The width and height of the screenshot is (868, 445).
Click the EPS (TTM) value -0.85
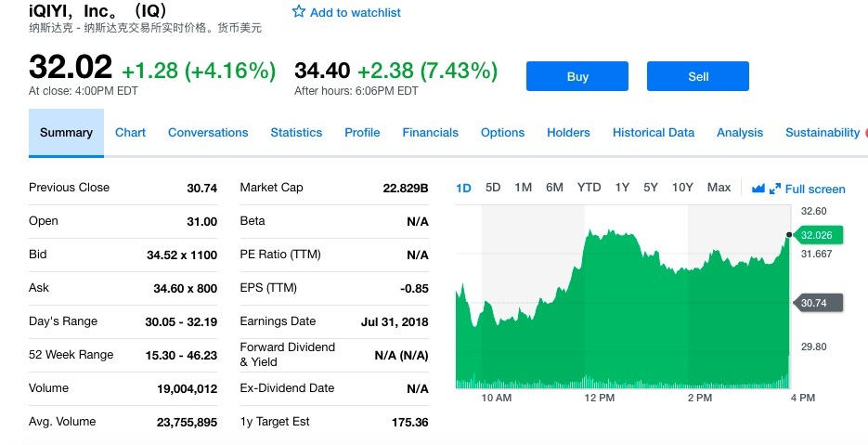pyautogui.click(x=414, y=288)
